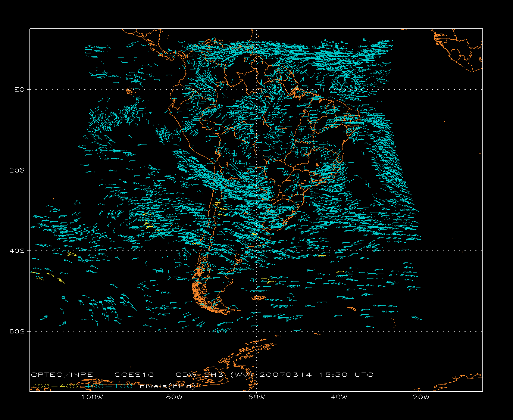Click the 15:30 time value
The width and height of the screenshot is (513, 420).
[x=334, y=374]
